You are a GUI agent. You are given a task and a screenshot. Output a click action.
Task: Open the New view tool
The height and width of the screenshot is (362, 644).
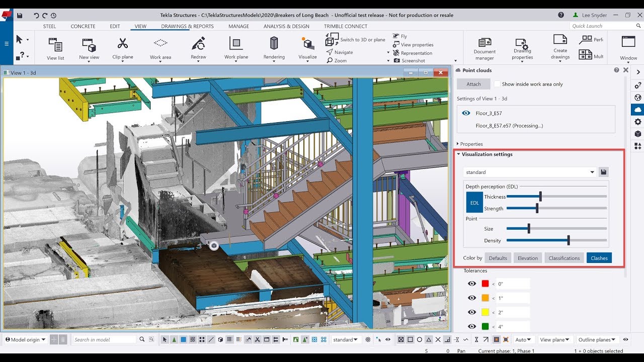click(x=89, y=46)
